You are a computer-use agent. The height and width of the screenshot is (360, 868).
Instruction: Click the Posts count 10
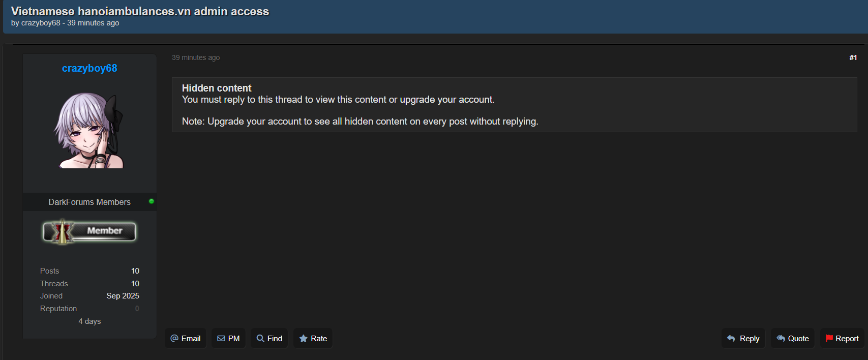pos(135,271)
